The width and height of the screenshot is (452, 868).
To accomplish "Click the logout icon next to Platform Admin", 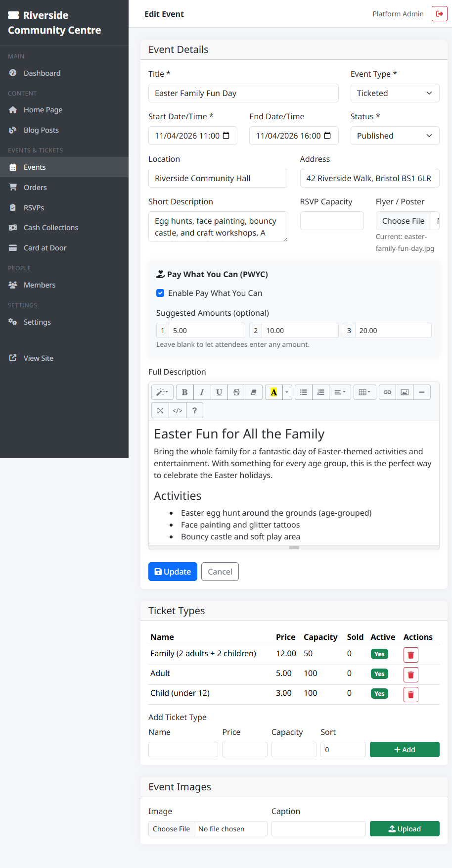I will [x=439, y=14].
